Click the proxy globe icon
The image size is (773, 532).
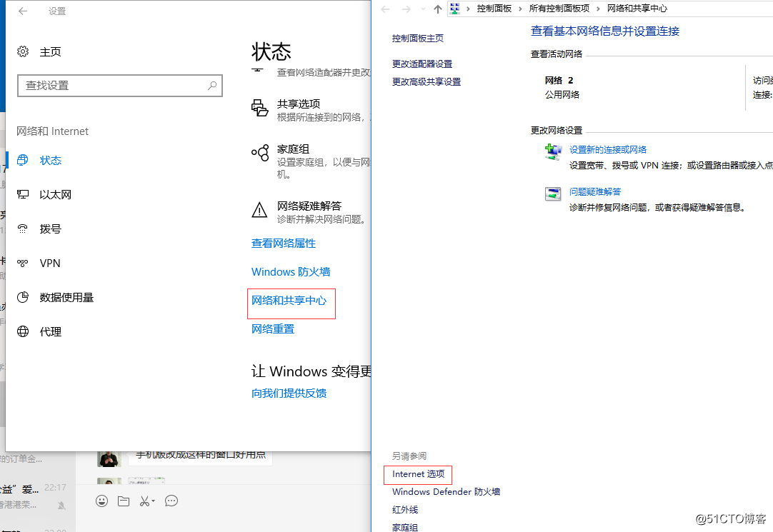point(23,331)
